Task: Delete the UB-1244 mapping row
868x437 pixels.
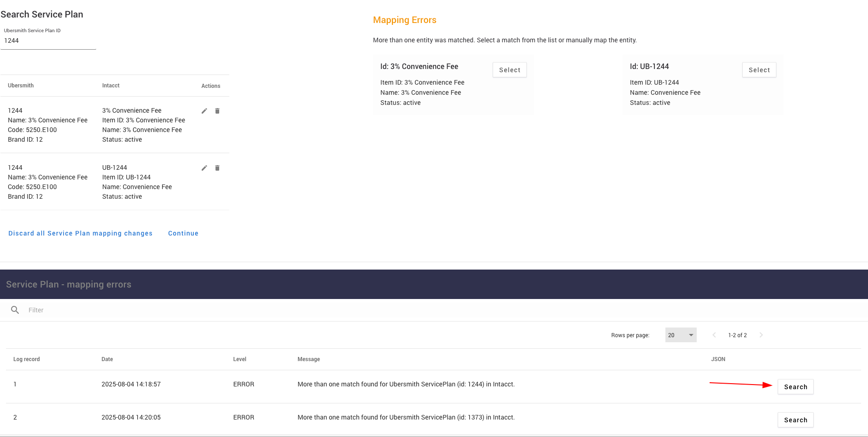Action: click(x=217, y=168)
